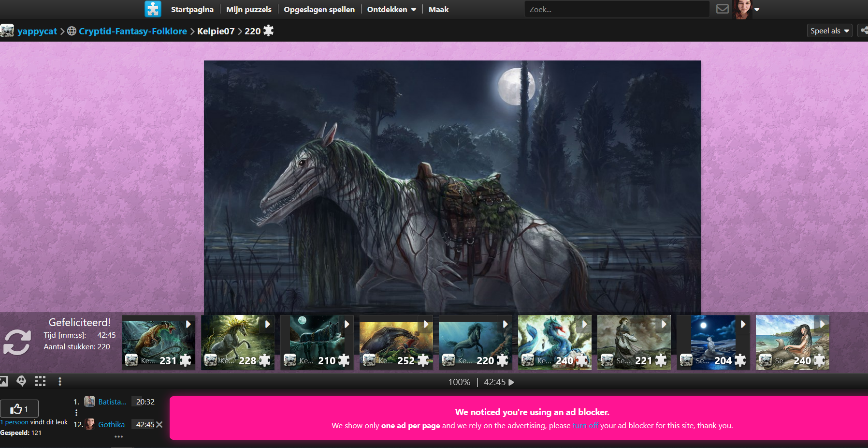Show the puzzle image preview icon
Screen dimensions: 868x448
click(3, 381)
